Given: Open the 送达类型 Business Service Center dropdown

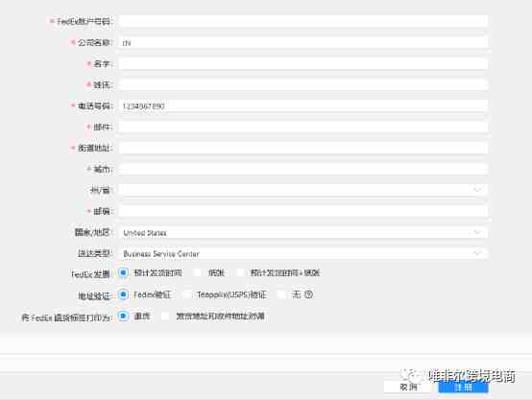Looking at the screenshot, I should tap(303, 253).
